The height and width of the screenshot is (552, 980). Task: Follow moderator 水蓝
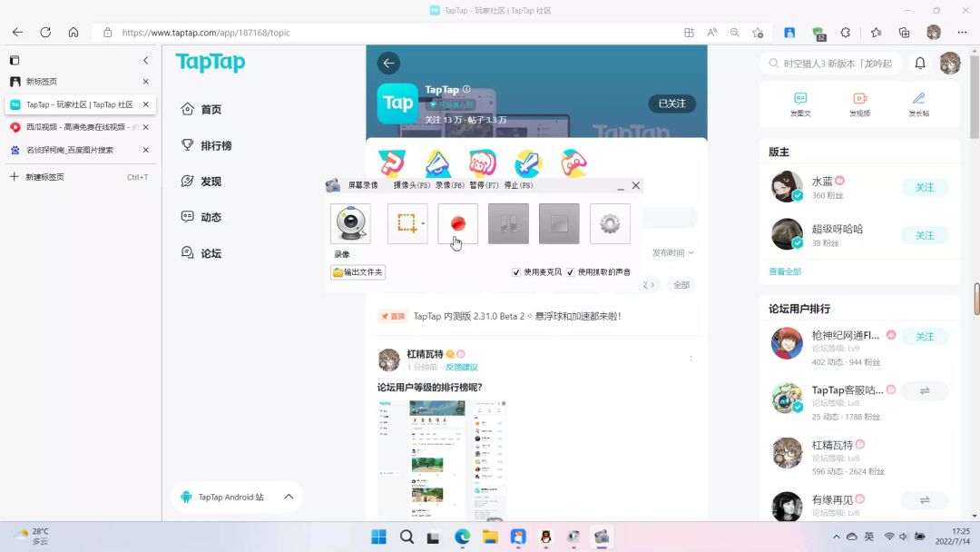pyautogui.click(x=925, y=188)
